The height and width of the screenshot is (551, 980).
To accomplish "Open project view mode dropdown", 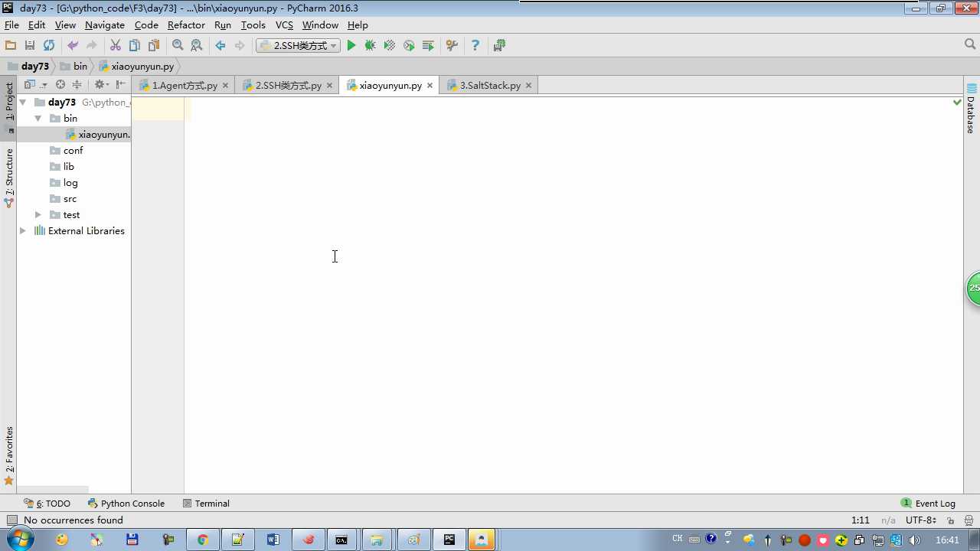I will click(x=34, y=85).
